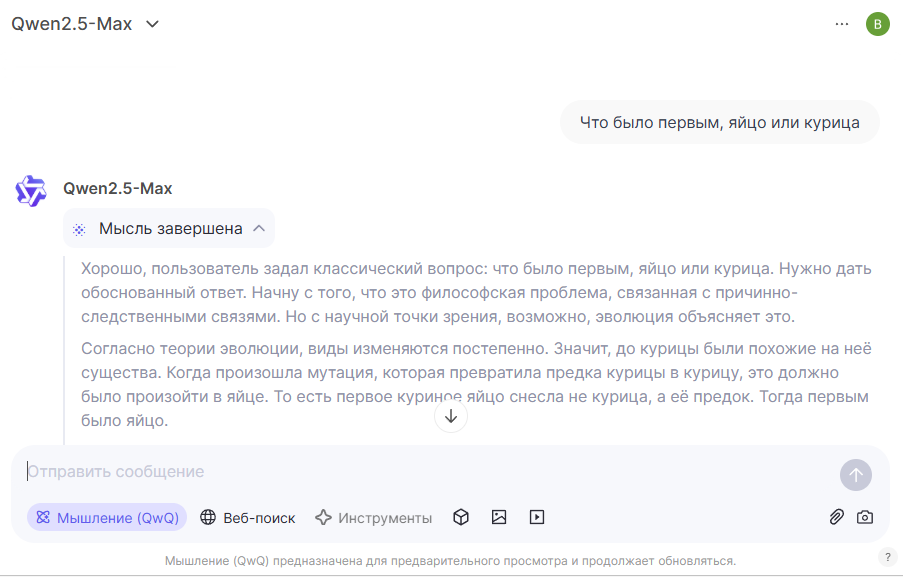Click the image generation icon
Screen dimensions: 903x577
[x=499, y=517]
